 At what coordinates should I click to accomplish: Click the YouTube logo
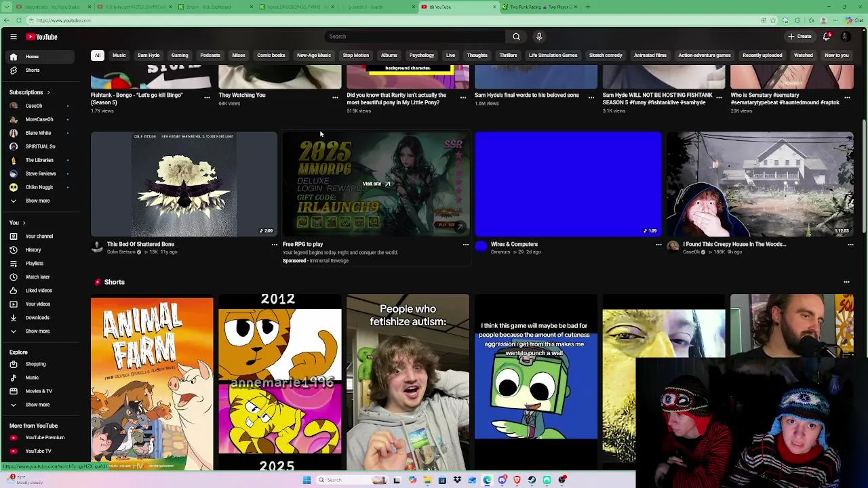tap(42, 37)
